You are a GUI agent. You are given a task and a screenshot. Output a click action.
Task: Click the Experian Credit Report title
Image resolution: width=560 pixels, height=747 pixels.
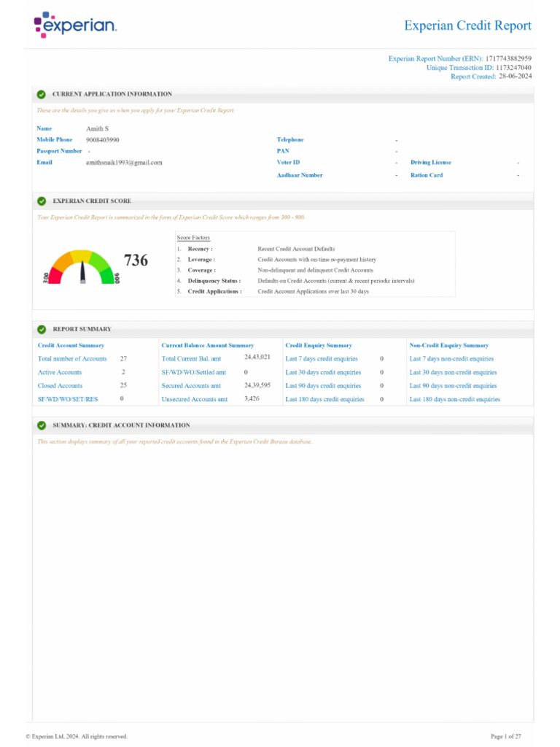pyautogui.click(x=467, y=26)
